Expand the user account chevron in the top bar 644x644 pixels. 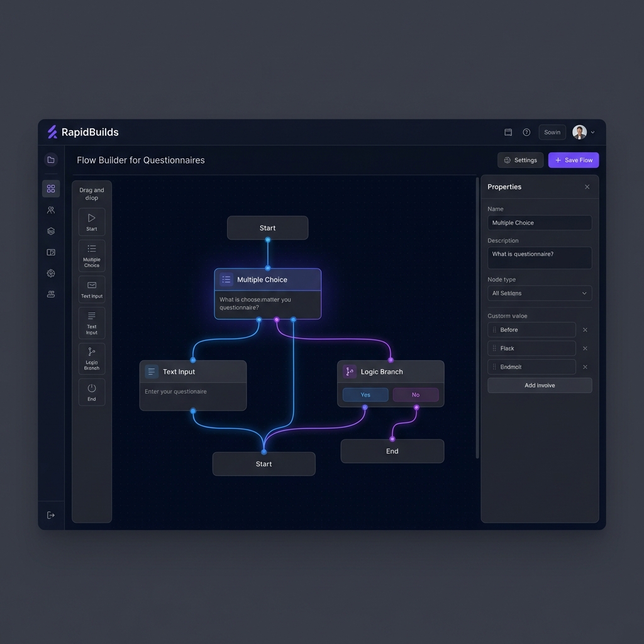pyautogui.click(x=592, y=132)
